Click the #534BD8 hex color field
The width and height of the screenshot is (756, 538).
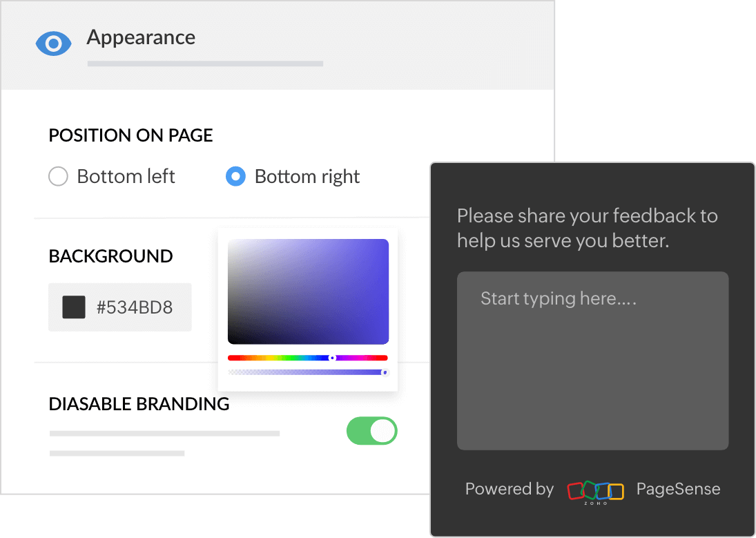(x=120, y=307)
